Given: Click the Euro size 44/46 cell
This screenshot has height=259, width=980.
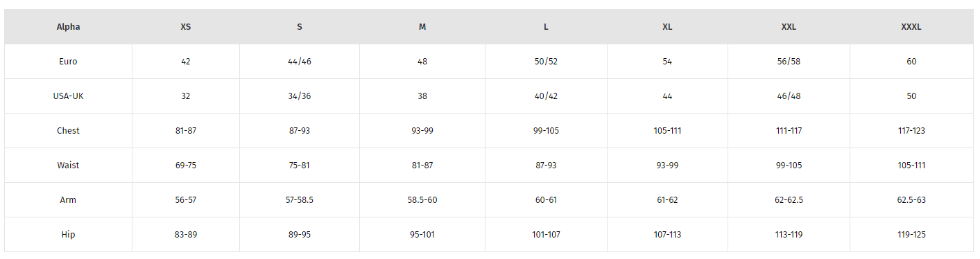Looking at the screenshot, I should 300,62.
